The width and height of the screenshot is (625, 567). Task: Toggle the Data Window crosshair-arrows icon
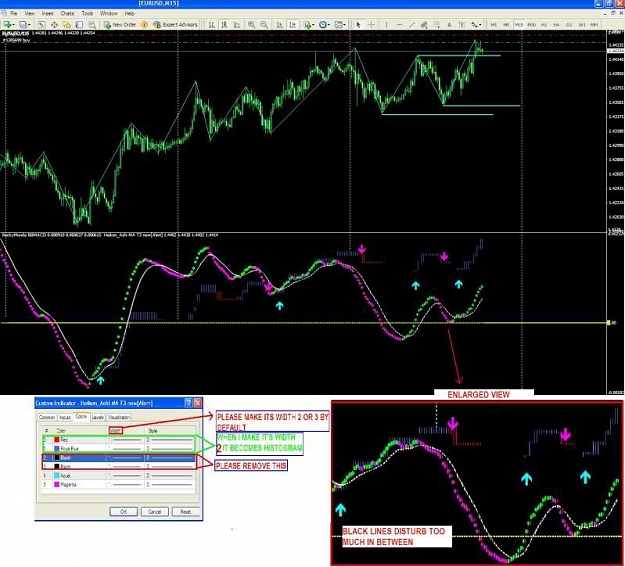[x=54, y=25]
